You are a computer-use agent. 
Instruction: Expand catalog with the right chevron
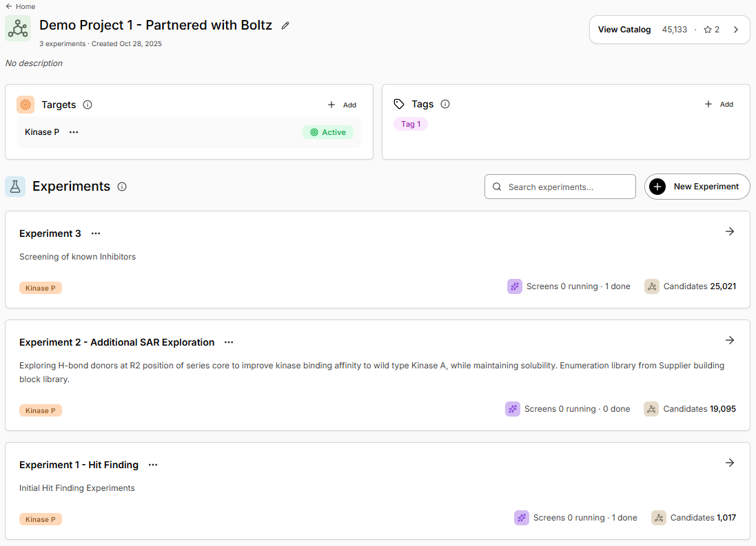[x=736, y=30]
